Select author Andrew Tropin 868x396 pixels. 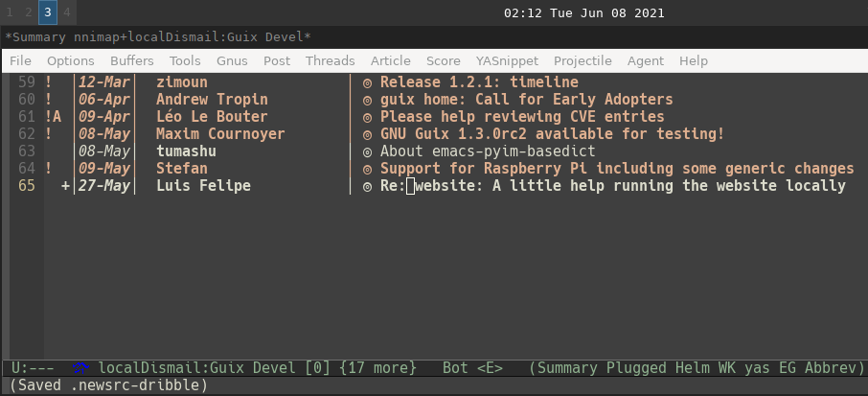212,100
